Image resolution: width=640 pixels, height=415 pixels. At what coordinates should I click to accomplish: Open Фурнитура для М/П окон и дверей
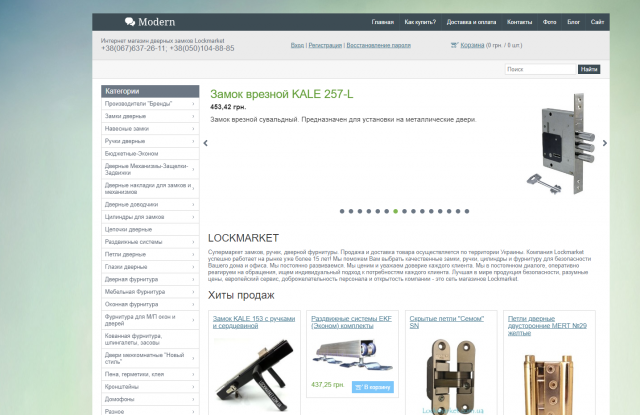pos(150,320)
